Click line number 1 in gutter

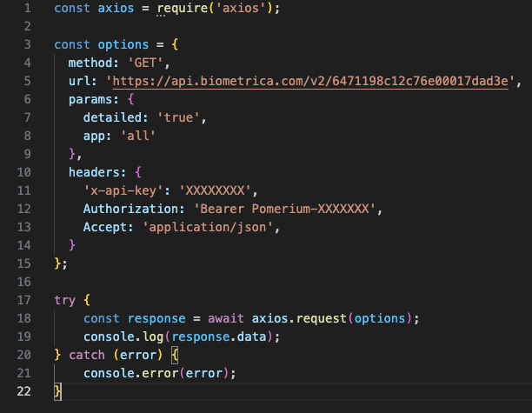pyautogui.click(x=28, y=8)
